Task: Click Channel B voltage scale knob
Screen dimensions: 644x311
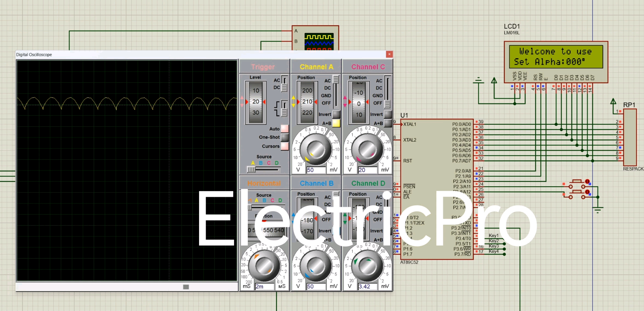Action: coord(316,266)
